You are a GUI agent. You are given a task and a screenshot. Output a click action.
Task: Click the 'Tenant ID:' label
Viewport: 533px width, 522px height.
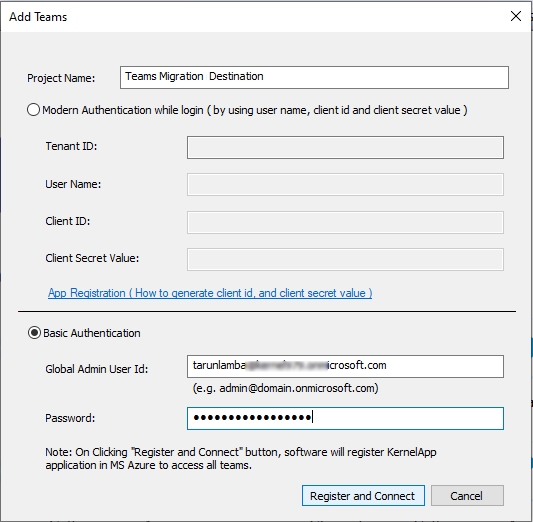(x=71, y=146)
